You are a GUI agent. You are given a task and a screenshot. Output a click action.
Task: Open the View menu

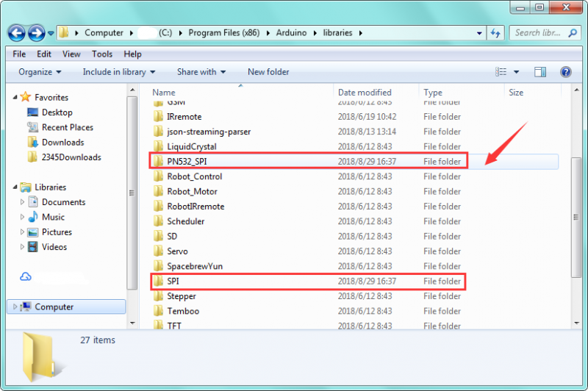point(71,54)
